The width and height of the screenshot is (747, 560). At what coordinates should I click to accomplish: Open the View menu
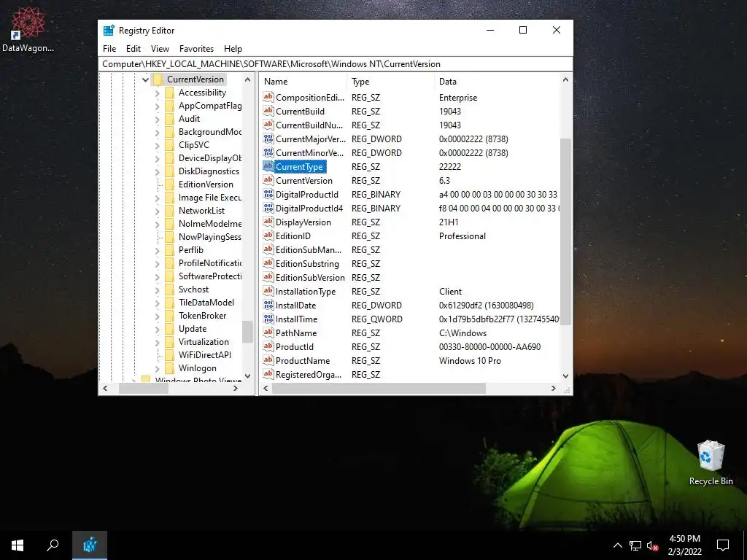(x=160, y=49)
